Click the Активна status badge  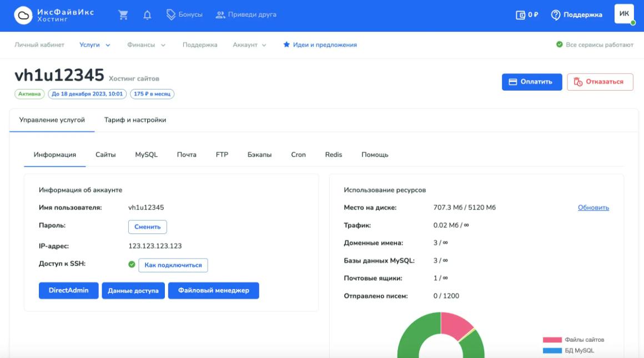click(x=29, y=94)
